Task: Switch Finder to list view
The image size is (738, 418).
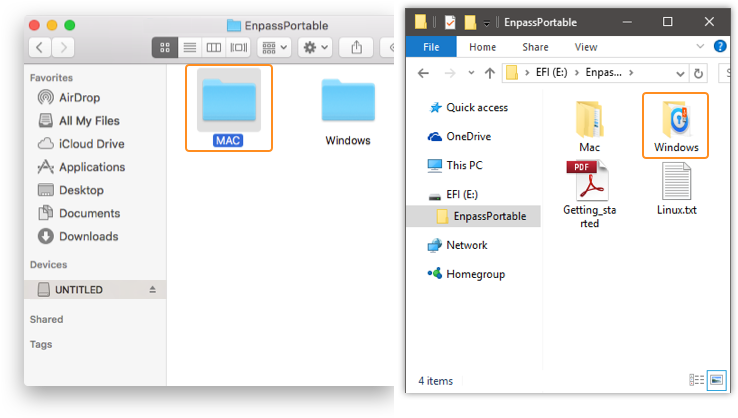Action: (x=189, y=47)
